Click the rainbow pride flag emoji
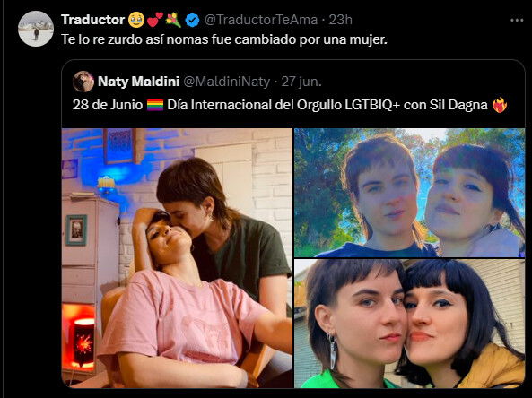Image resolution: width=532 pixels, height=398 pixels. pos(155,105)
